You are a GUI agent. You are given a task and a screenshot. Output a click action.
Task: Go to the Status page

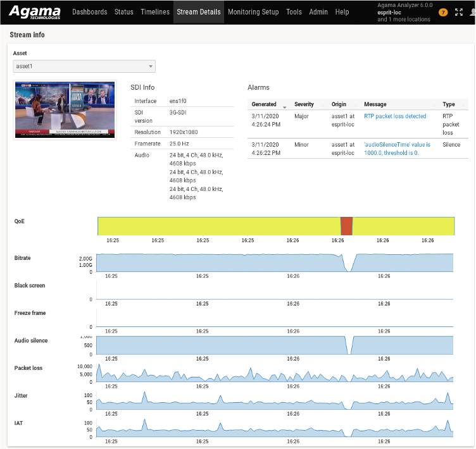coord(124,12)
